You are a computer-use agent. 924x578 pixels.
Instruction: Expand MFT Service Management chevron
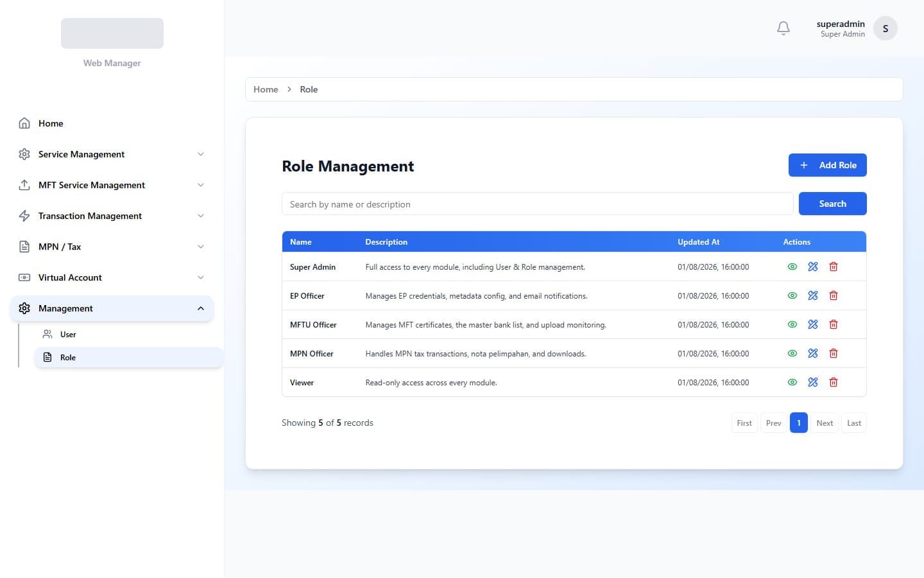tap(201, 185)
